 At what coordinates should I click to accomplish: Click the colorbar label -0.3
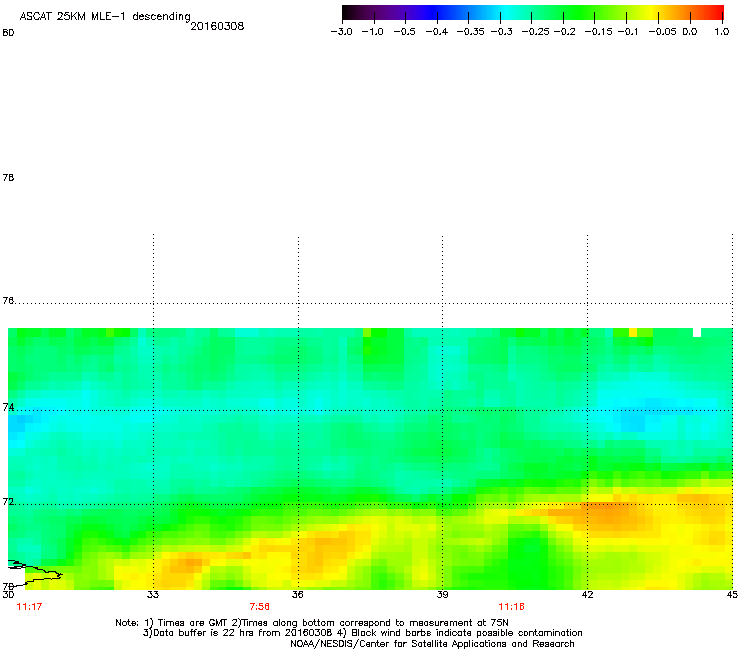(501, 32)
